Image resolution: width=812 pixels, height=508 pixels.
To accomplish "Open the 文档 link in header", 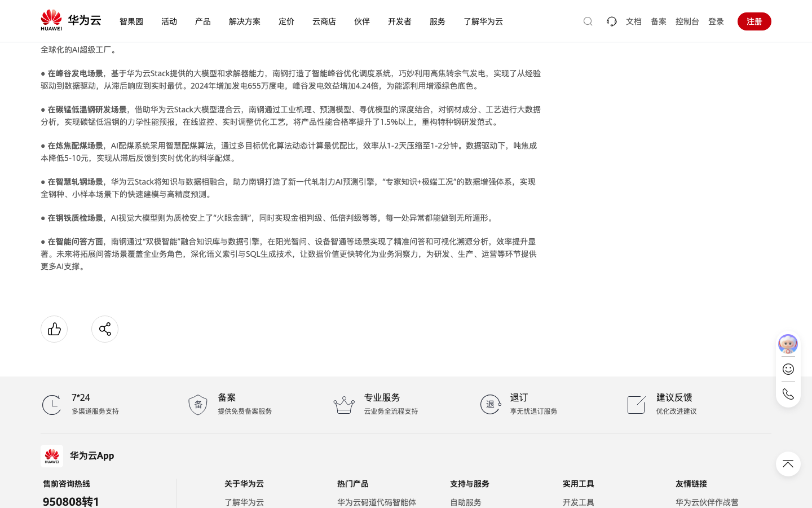I will [x=634, y=21].
